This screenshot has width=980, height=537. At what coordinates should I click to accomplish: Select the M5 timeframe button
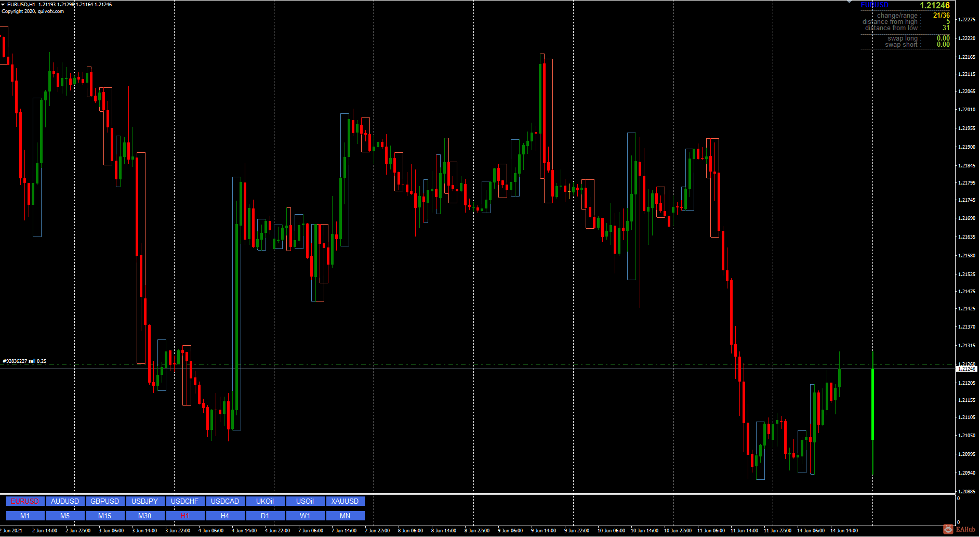click(x=65, y=515)
